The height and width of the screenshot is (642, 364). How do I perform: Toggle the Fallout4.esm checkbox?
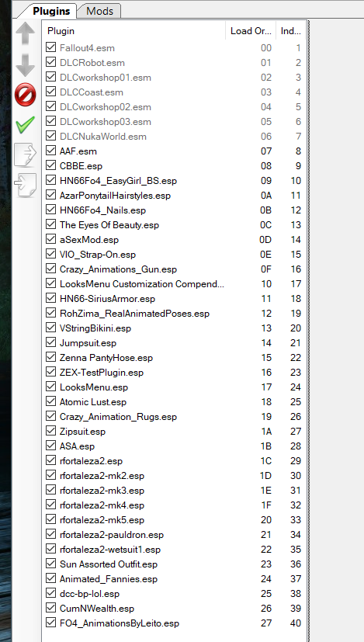(x=50, y=47)
